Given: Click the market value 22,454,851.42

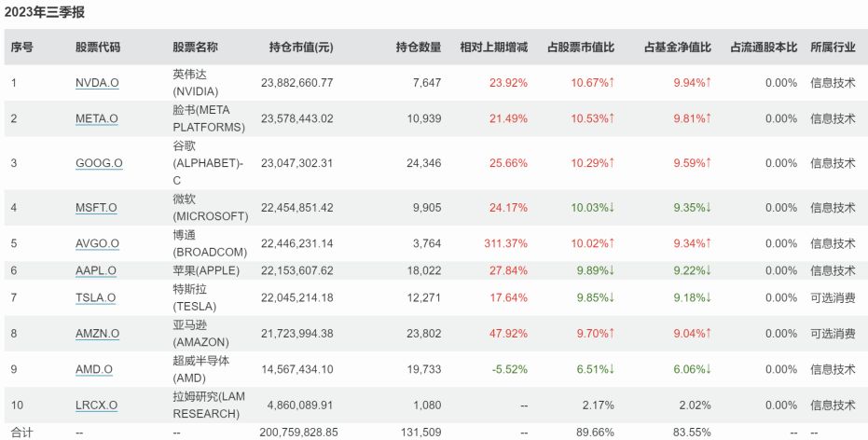Looking at the screenshot, I should (297, 208).
